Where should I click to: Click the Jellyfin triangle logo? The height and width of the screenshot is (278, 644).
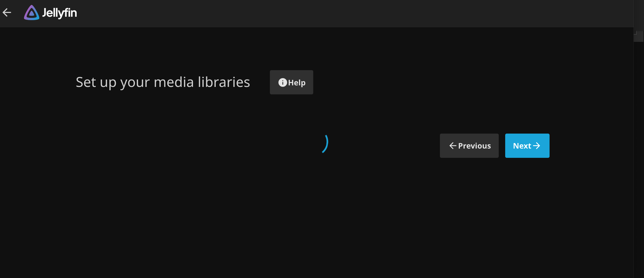(x=31, y=13)
